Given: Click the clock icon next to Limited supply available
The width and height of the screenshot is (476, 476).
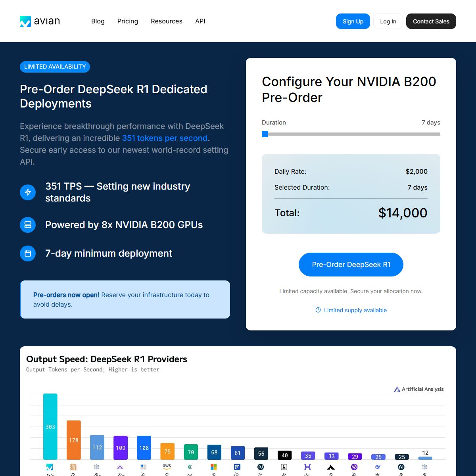Looking at the screenshot, I should 318,310.
